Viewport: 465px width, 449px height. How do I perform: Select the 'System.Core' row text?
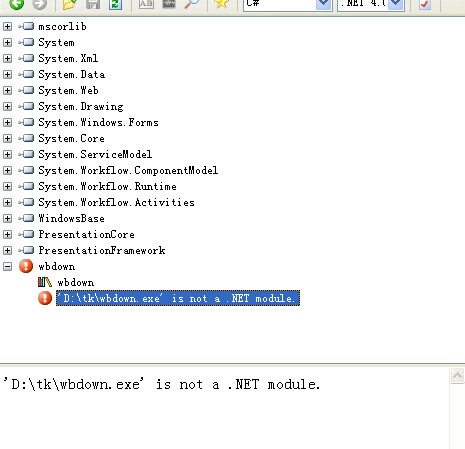pyautogui.click(x=71, y=139)
